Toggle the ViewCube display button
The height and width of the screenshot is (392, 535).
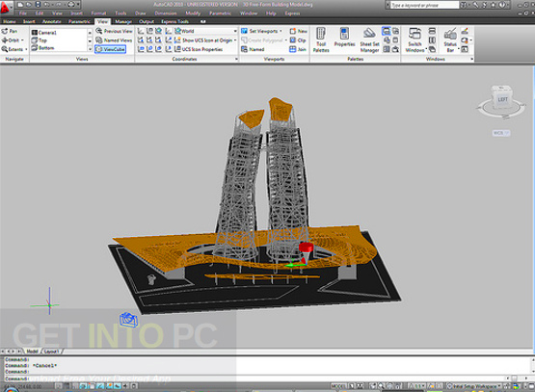tap(111, 49)
